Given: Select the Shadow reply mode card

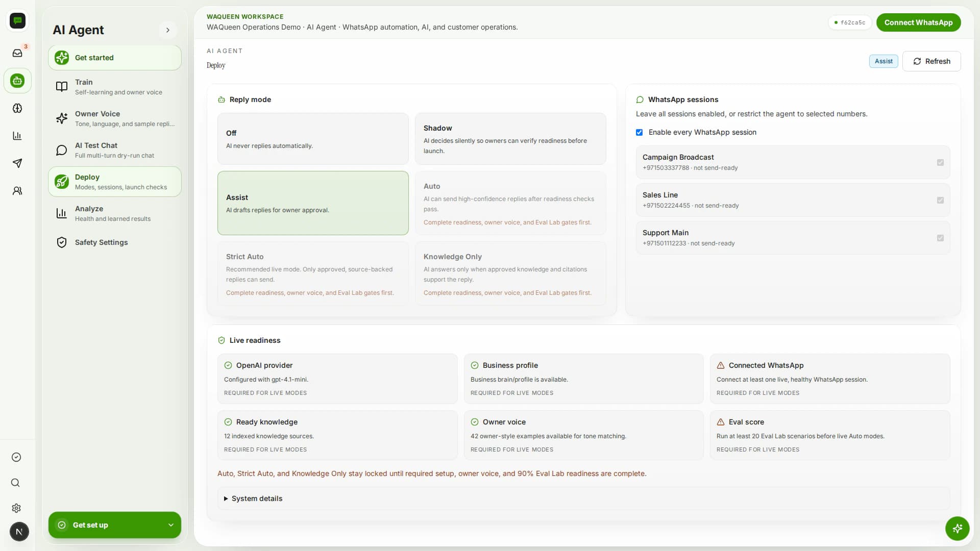Looking at the screenshot, I should tap(510, 139).
